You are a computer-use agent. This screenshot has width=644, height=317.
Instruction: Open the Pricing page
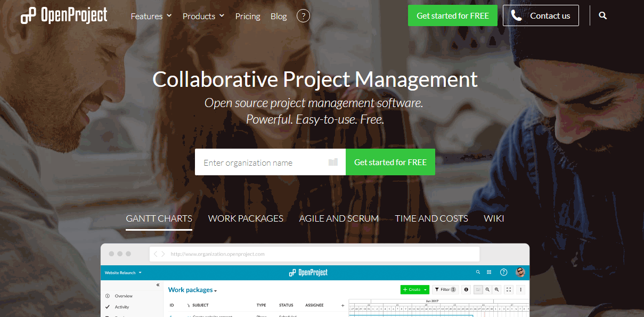click(x=248, y=16)
